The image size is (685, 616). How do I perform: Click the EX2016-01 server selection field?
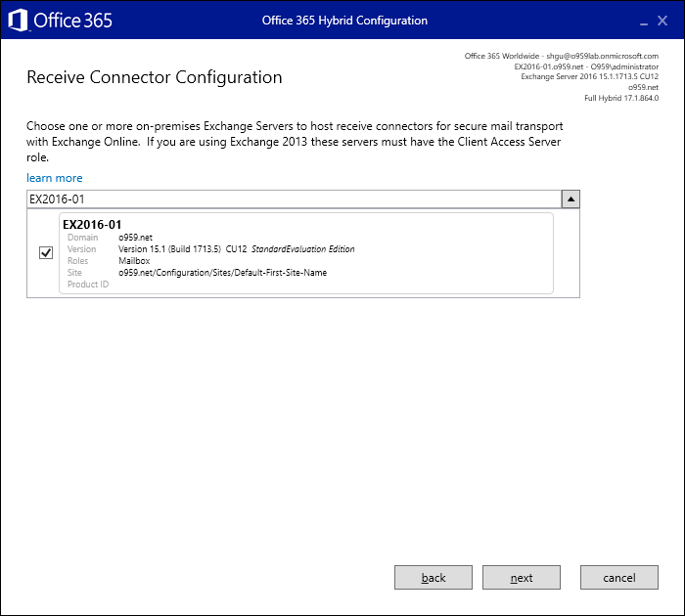[x=294, y=199]
